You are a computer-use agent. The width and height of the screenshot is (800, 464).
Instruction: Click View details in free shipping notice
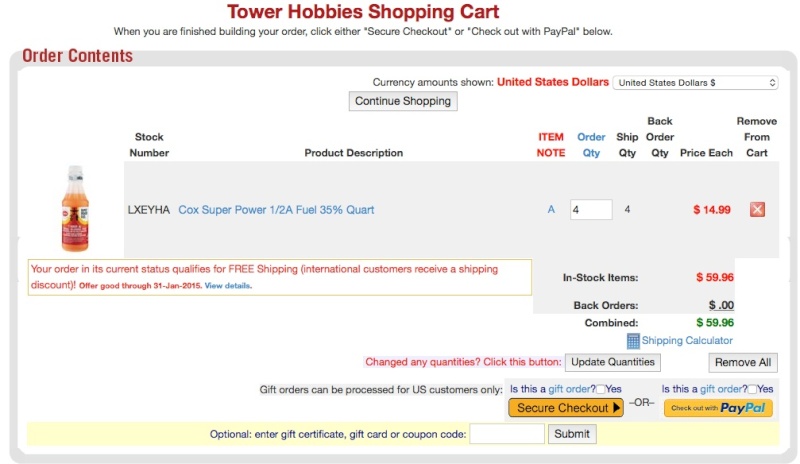228,286
